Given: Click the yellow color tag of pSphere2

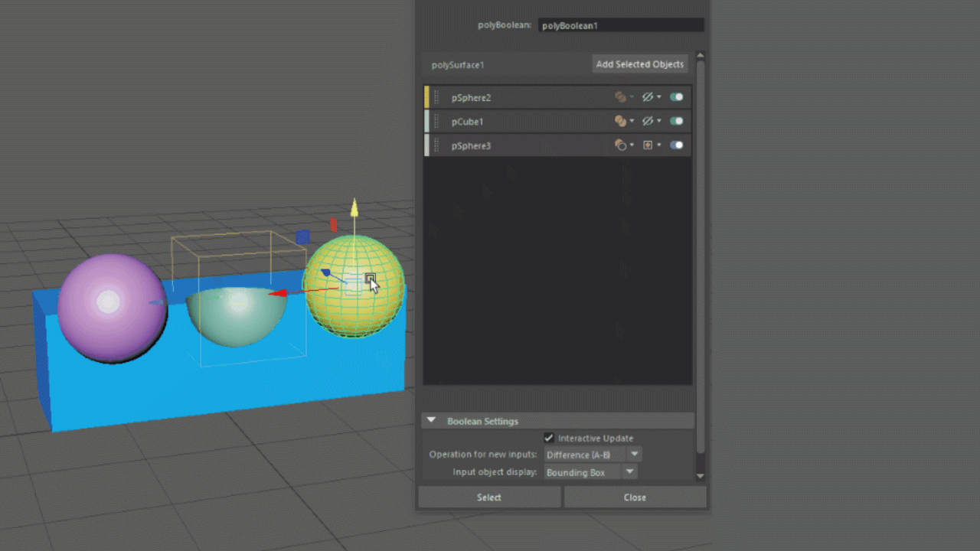Looking at the screenshot, I should point(426,97).
